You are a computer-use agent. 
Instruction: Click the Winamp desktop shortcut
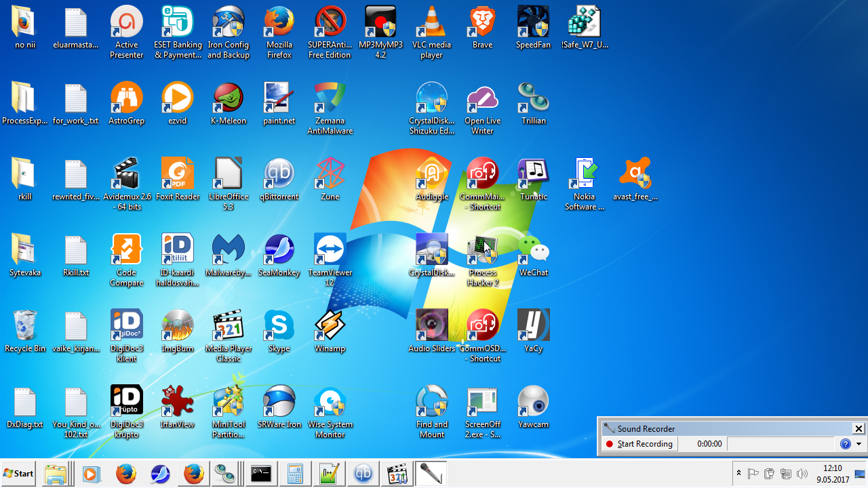[x=330, y=331]
